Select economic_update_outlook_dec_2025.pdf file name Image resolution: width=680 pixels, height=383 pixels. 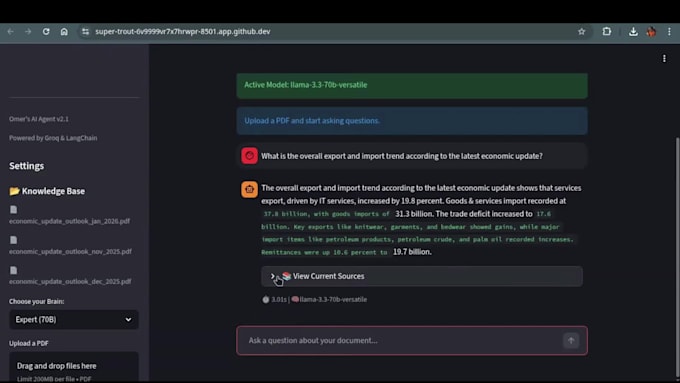(70, 282)
